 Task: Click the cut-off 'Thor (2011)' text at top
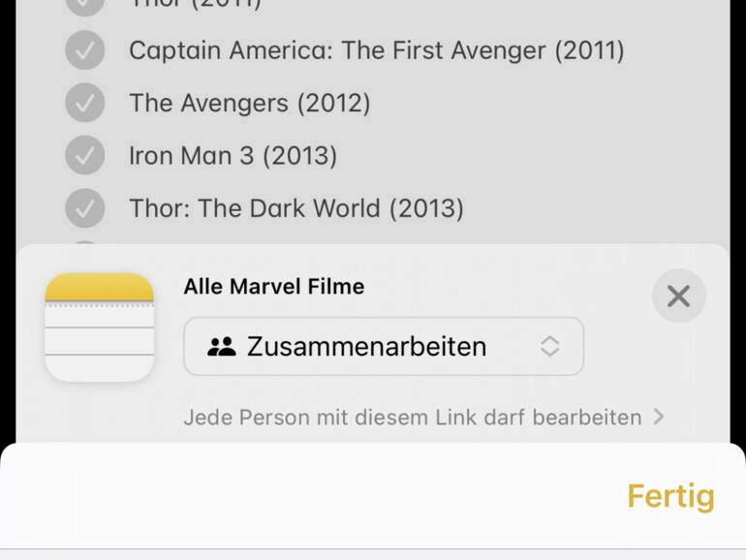(x=195, y=4)
